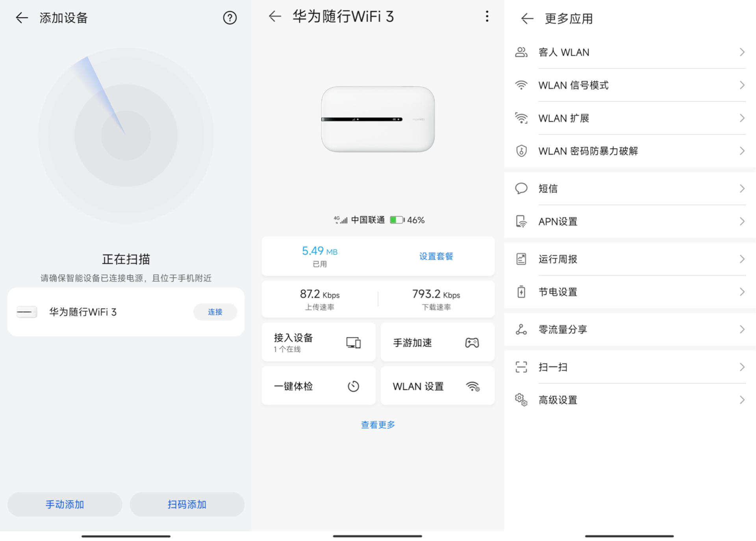Open WLAN 设置
756x541 pixels.
click(x=437, y=386)
